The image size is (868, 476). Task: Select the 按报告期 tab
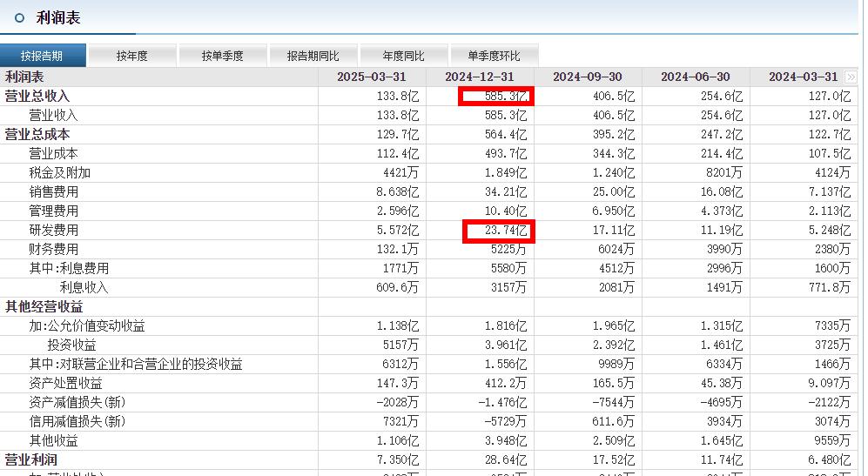[42, 56]
